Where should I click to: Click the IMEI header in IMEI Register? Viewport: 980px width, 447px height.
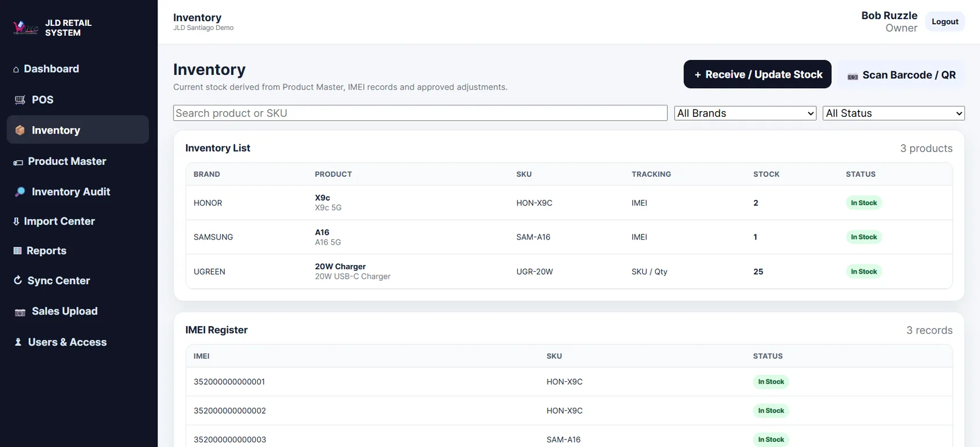point(202,356)
